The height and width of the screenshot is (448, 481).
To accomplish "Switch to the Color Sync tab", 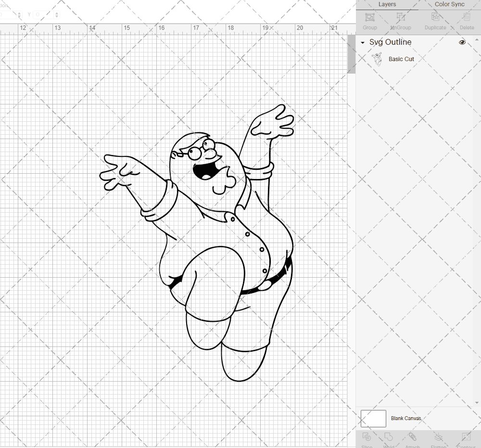I will [449, 4].
